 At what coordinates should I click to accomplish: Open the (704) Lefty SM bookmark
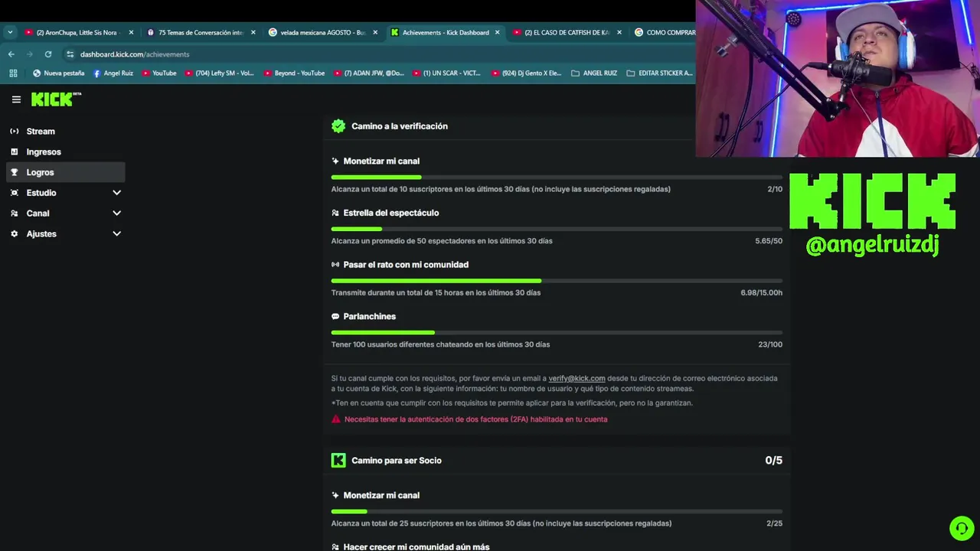(x=219, y=73)
